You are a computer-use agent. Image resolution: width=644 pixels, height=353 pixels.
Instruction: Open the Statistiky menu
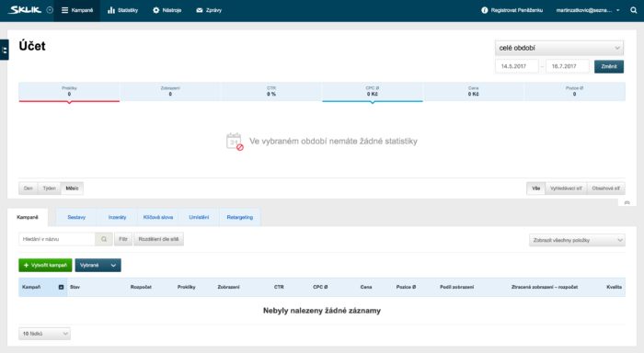(122, 10)
